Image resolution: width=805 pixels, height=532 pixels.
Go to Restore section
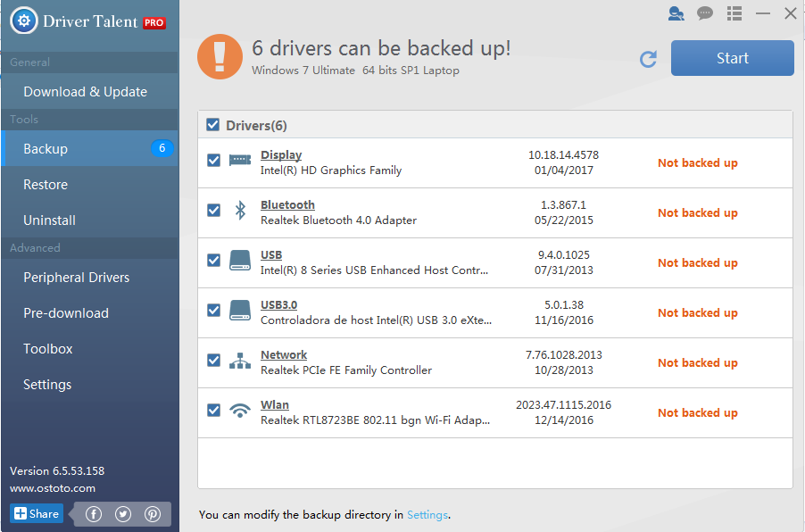90,185
